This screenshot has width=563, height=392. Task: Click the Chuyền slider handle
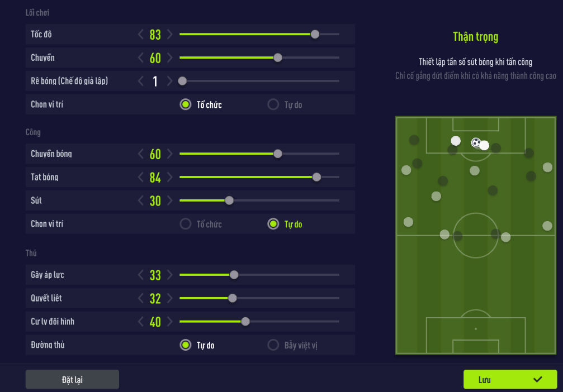[277, 58]
